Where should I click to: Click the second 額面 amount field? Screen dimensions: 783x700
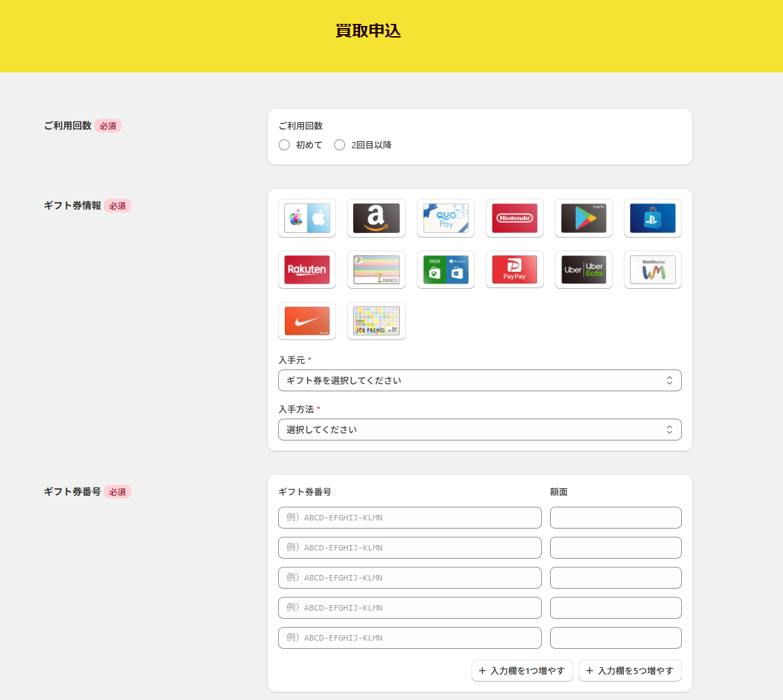pyautogui.click(x=616, y=548)
